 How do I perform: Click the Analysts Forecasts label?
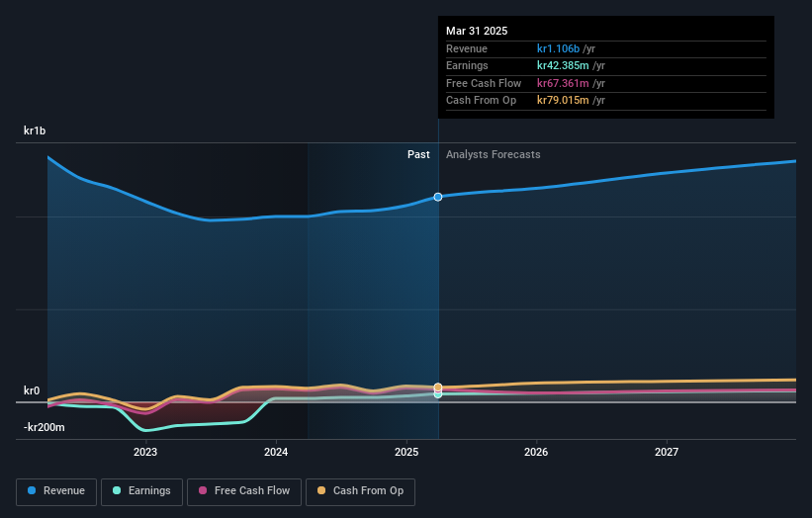point(493,155)
